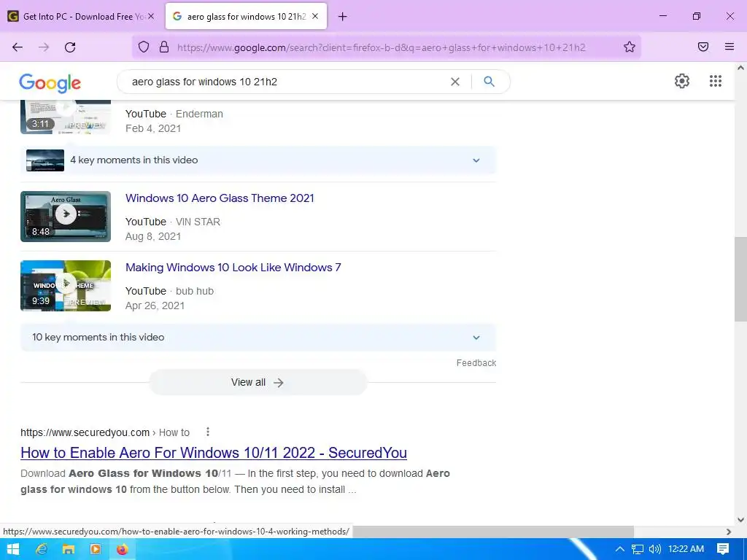Select the aero glass for windows tab
The width and height of the screenshot is (747, 560).
click(x=246, y=16)
